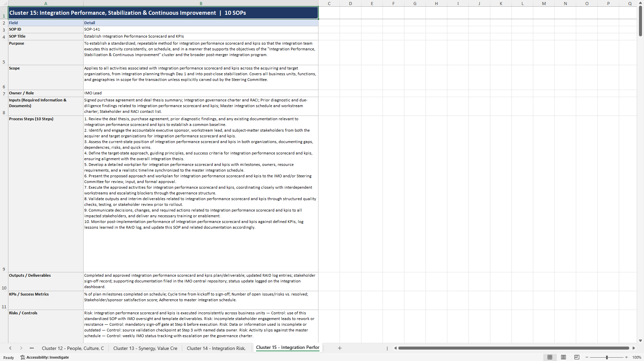Select row 9 header
This screenshot has width=644, height=361.
(4, 194)
